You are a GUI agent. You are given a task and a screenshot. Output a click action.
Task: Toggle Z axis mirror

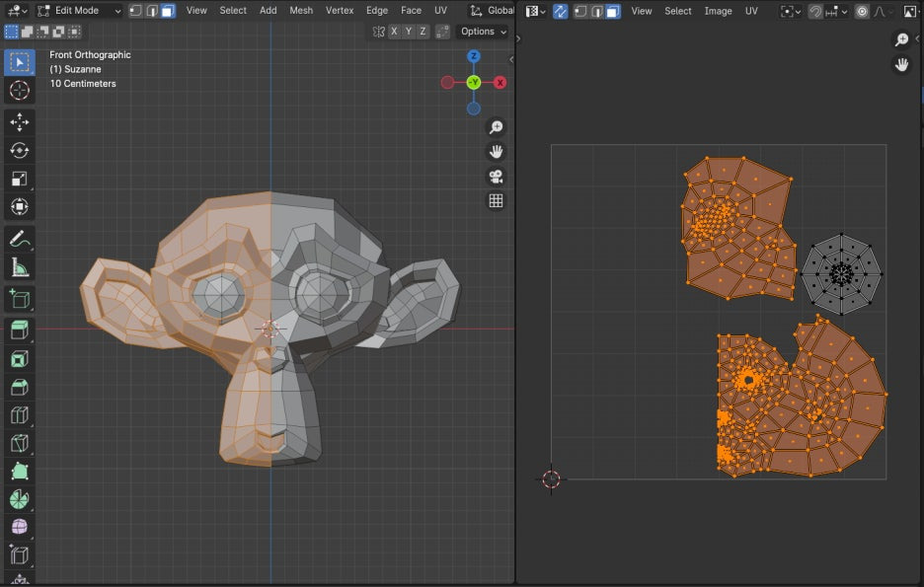(423, 32)
